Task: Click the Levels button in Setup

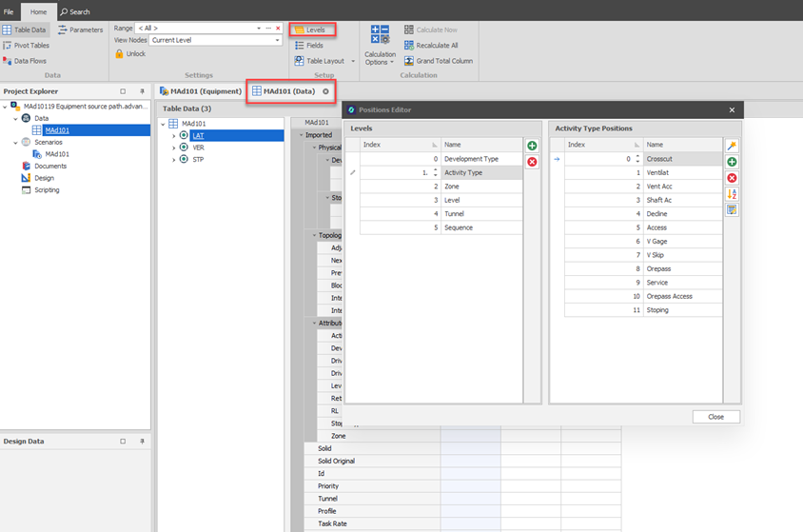Action: pyautogui.click(x=310, y=30)
